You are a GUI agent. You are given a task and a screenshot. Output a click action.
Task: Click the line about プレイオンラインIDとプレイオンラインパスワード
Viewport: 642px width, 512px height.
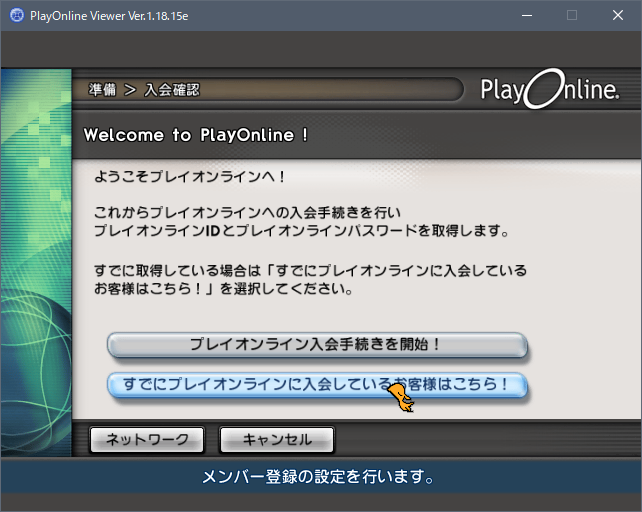tap(301, 231)
